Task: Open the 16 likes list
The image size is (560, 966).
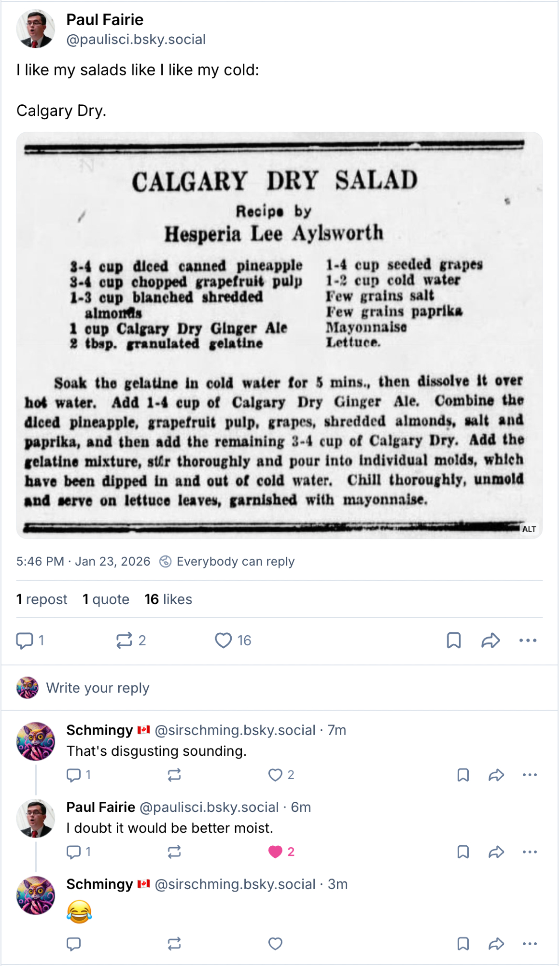Action: click(x=168, y=599)
